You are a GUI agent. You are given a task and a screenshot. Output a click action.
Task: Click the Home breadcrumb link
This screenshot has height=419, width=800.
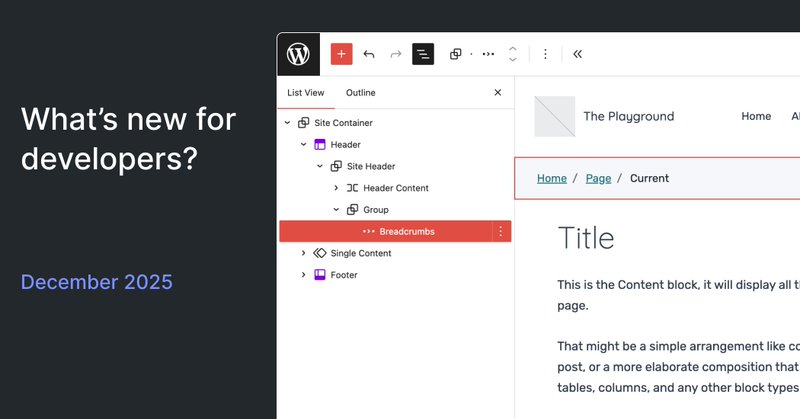click(x=552, y=178)
